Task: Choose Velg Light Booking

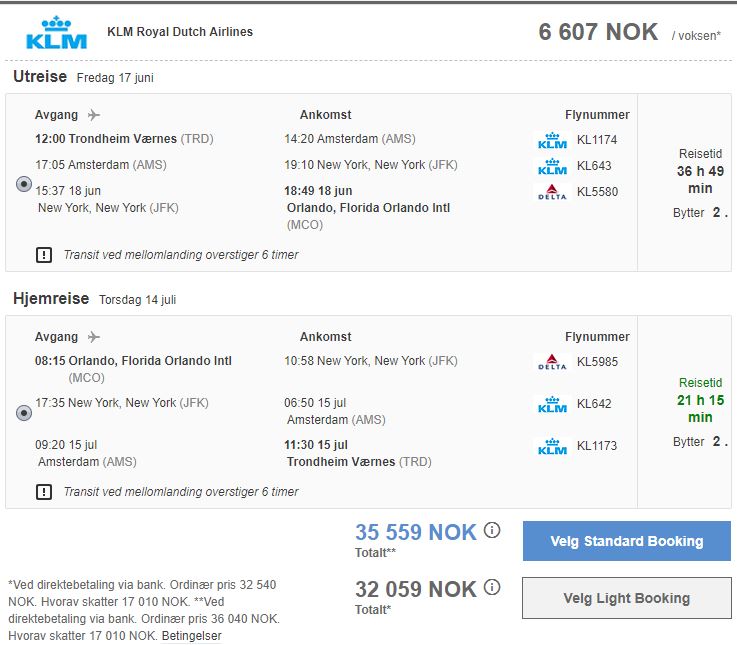Action: (627, 598)
